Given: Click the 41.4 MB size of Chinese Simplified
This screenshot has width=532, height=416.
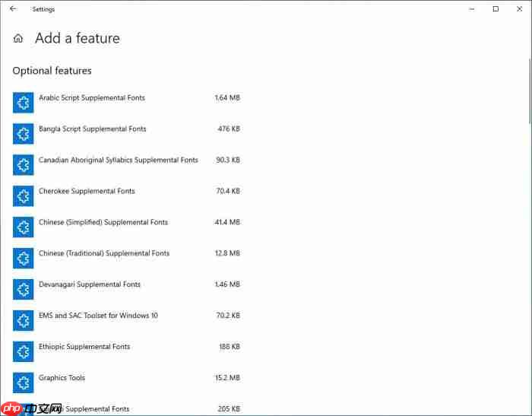Looking at the screenshot, I should pos(227,222).
